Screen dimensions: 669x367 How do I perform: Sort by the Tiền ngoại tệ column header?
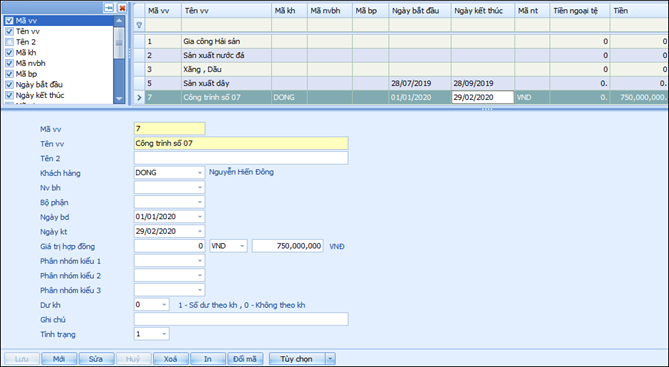pyautogui.click(x=580, y=11)
